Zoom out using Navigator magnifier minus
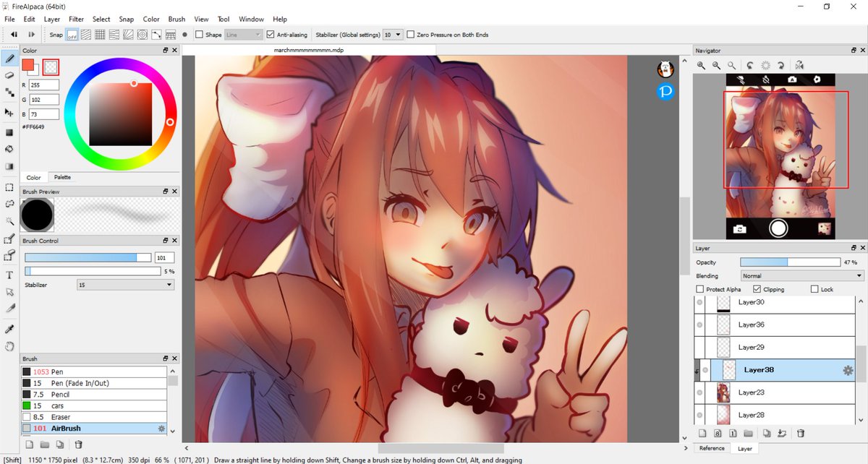 [x=717, y=65]
